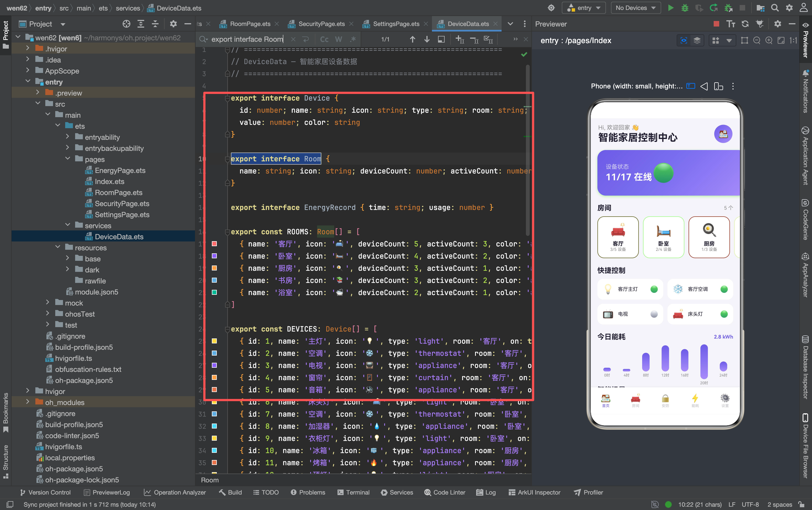This screenshot has width=812, height=510.
Task: Click the Previewer refresh icon
Action: click(745, 23)
